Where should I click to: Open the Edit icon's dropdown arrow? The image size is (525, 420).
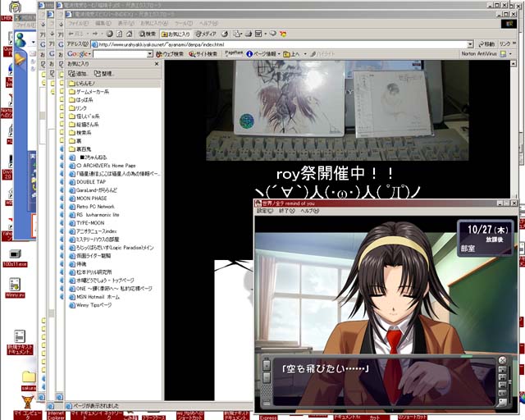pyautogui.click(x=265, y=34)
